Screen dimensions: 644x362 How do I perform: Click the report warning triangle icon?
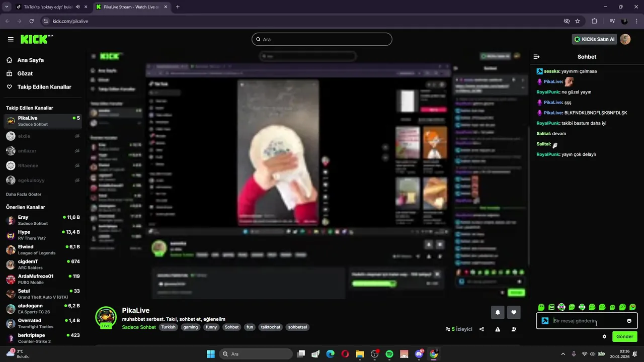498,329
